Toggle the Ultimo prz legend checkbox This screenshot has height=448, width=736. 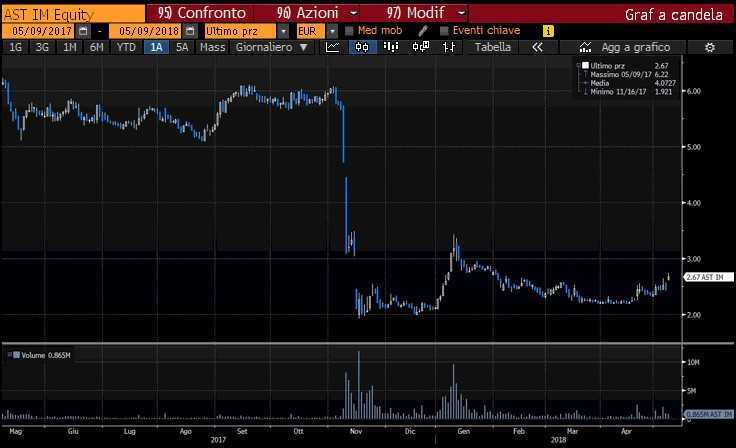[585, 65]
